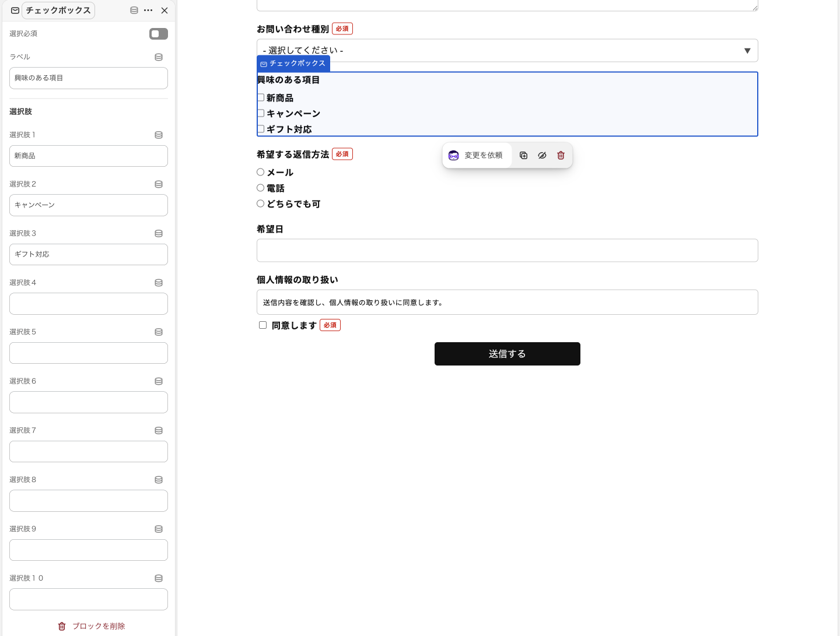The width and height of the screenshot is (840, 636).
Task: Toggle the 選択必須 switch
Action: click(x=159, y=34)
